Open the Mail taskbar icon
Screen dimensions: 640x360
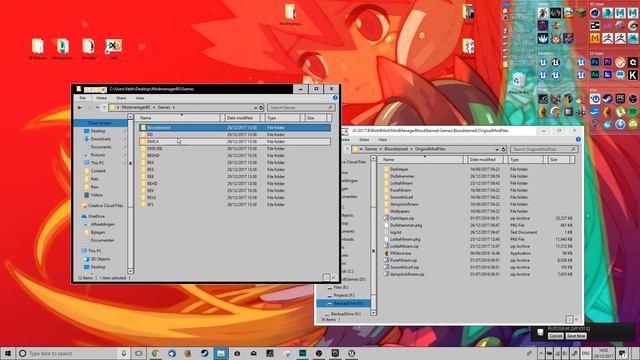pyautogui.click(x=253, y=353)
